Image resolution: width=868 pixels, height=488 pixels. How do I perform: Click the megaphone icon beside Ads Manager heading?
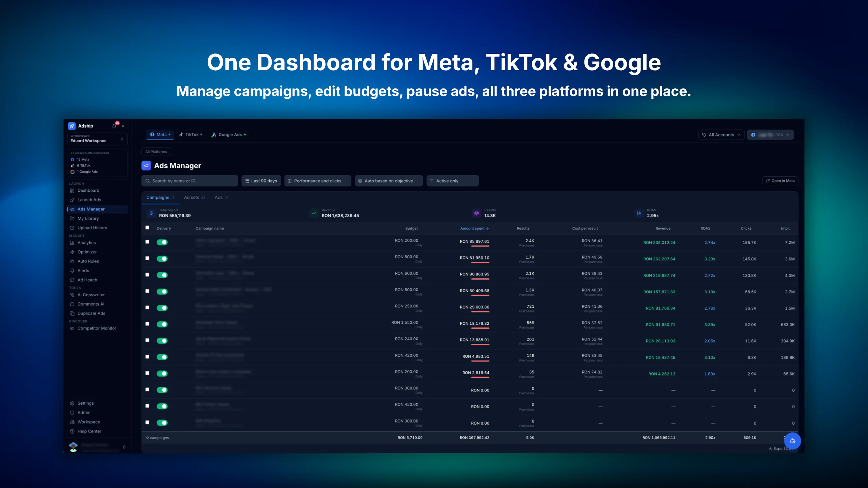(x=146, y=166)
